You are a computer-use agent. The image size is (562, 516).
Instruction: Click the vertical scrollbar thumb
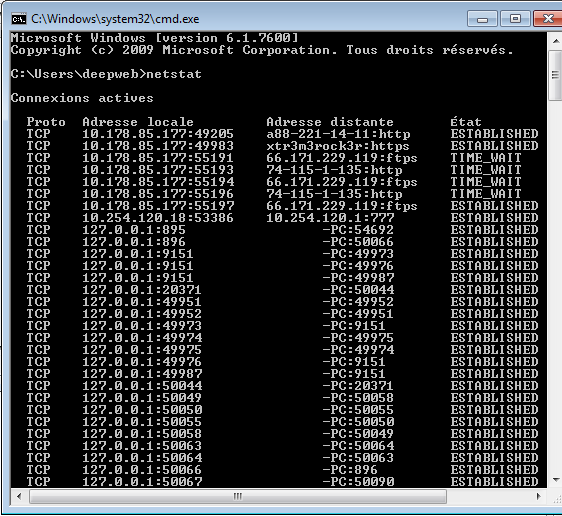click(x=556, y=75)
